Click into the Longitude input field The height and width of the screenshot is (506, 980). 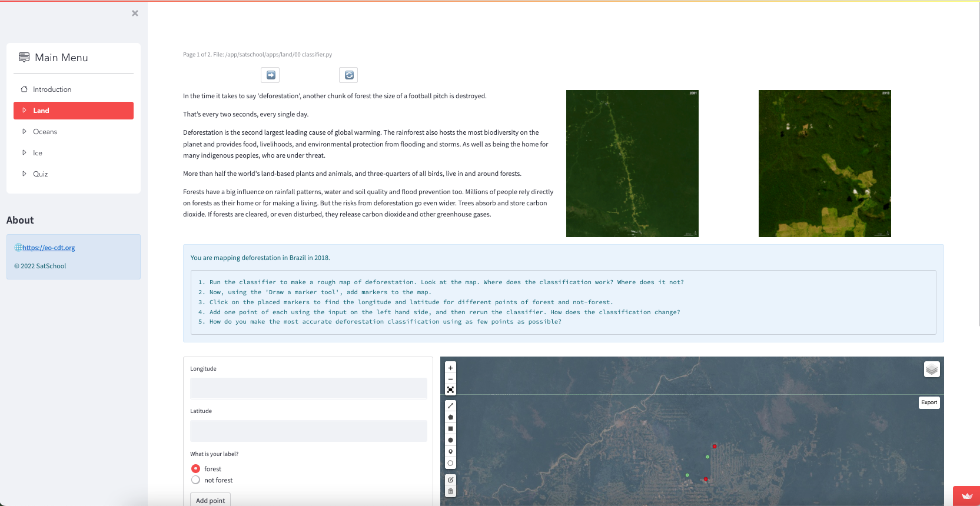click(308, 388)
